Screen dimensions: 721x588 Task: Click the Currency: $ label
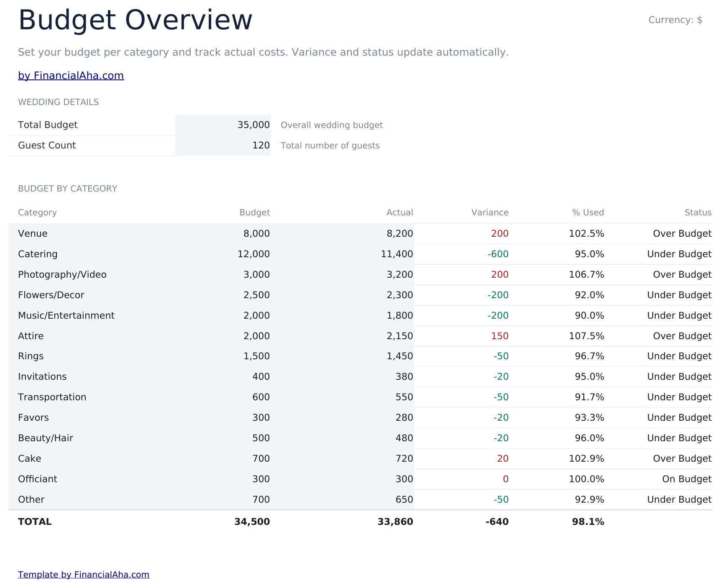pyautogui.click(x=675, y=20)
